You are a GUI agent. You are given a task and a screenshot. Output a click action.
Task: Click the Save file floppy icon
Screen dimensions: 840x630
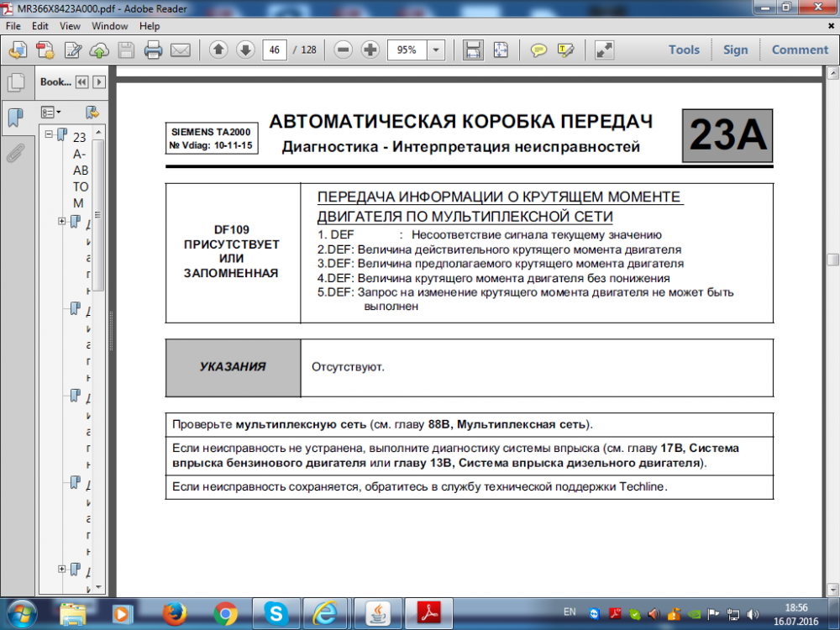pyautogui.click(x=127, y=50)
